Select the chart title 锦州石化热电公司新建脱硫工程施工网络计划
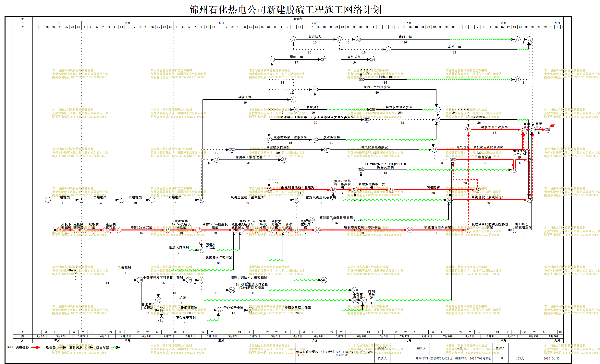 [x=285, y=10]
